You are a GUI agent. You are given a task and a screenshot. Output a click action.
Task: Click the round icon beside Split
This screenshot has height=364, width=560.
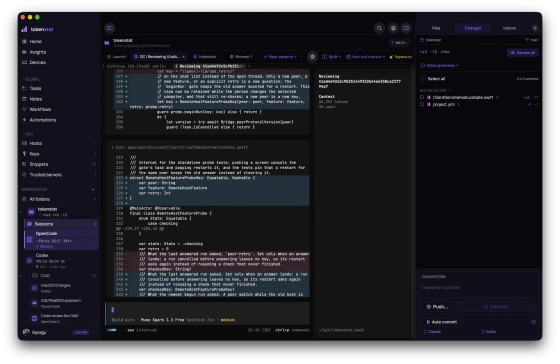[312, 56]
